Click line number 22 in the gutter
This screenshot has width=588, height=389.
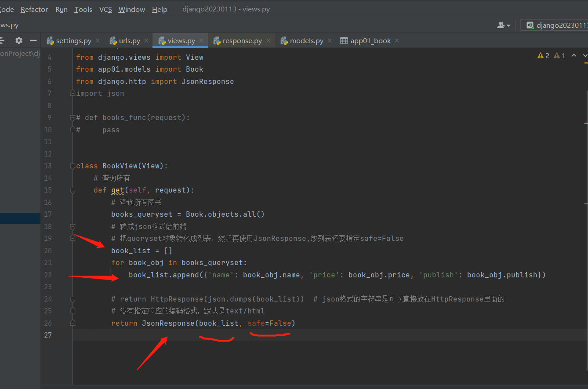47,275
